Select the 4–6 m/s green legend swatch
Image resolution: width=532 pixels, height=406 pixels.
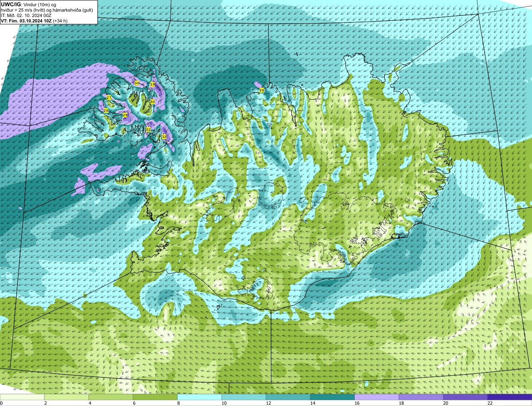[111, 397]
